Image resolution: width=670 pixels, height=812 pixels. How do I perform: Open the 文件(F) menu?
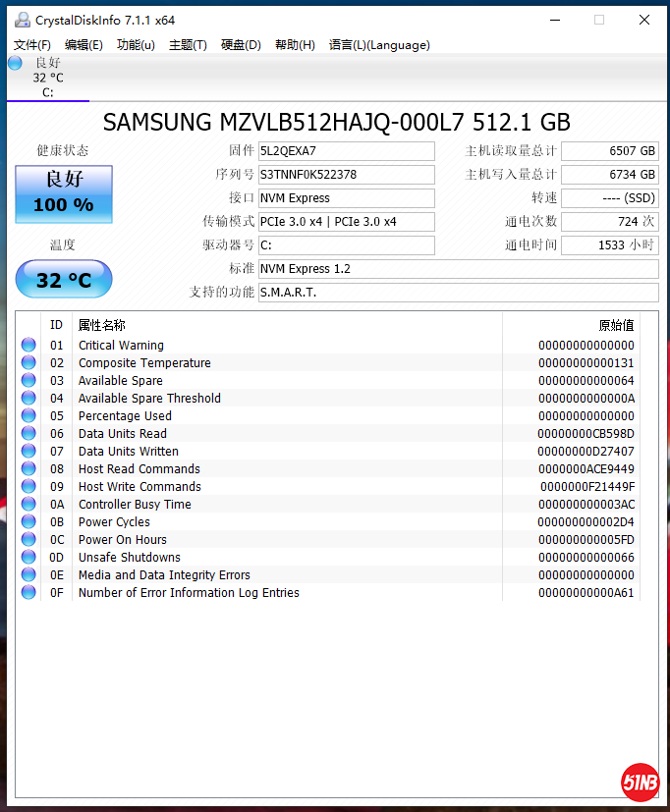coord(32,44)
